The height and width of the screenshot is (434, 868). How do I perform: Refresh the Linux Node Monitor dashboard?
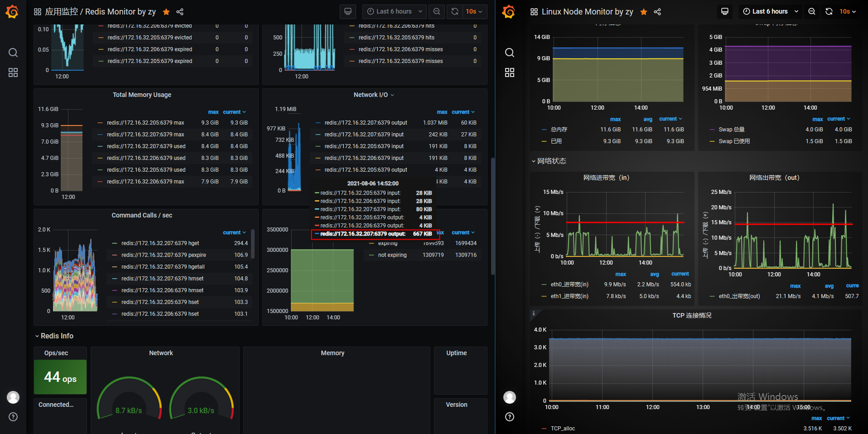click(829, 12)
